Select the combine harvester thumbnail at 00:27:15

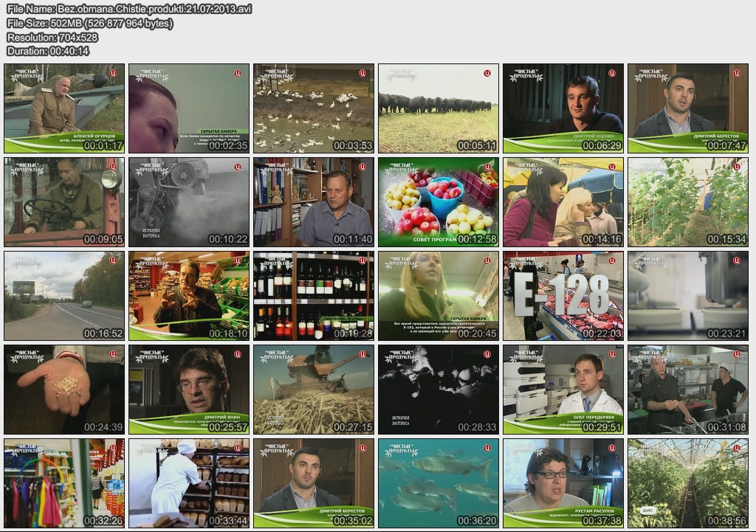click(x=314, y=390)
